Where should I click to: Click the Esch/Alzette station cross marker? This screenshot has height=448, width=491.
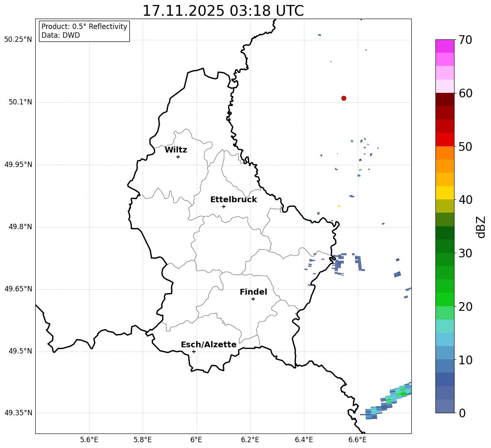[194, 351]
